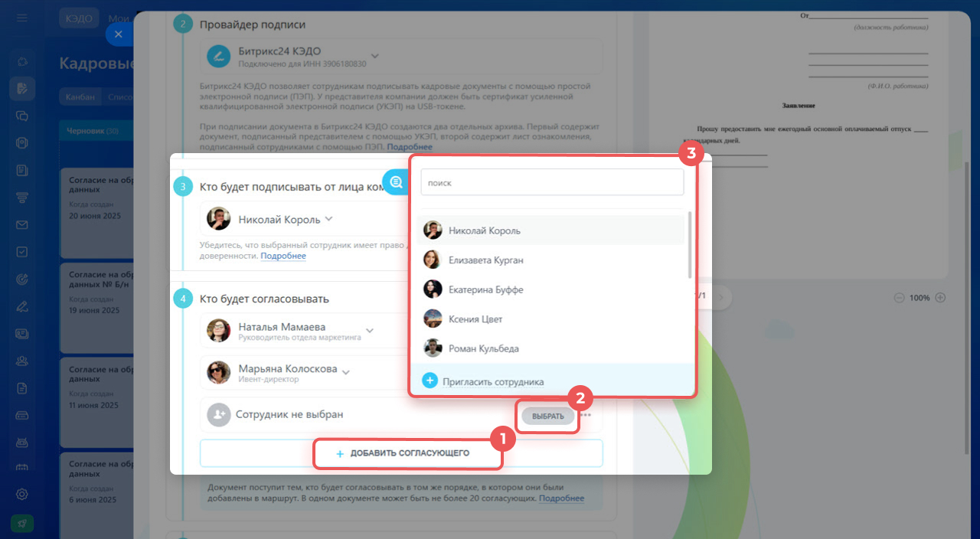
Task: Expand the Наталья Мамаева approver dropdown arrow
Action: (x=370, y=331)
